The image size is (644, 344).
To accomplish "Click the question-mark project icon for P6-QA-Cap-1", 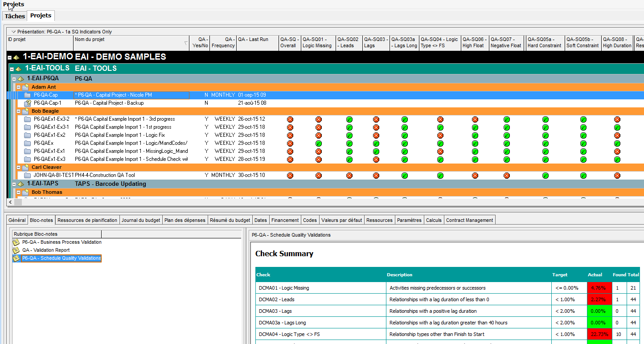I will [x=28, y=103].
